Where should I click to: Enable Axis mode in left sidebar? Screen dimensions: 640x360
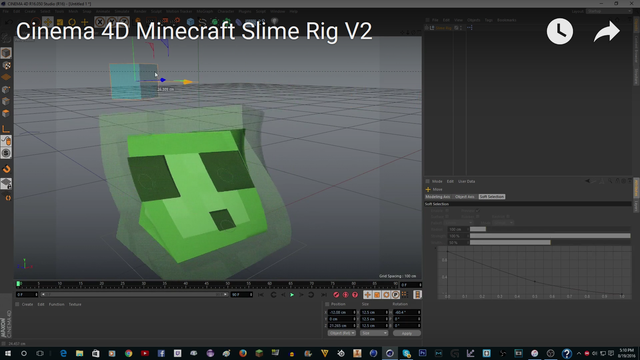(6, 129)
